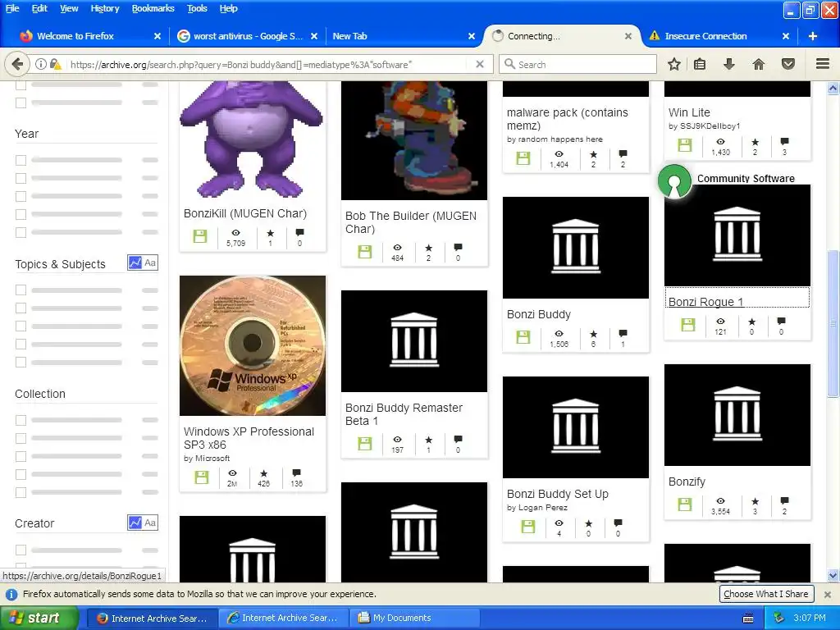Stop loading the page with the X in the URL bar
840x630 pixels.
coord(480,64)
